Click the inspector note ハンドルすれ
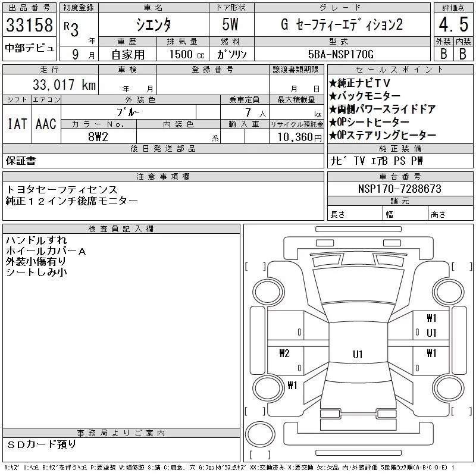Viewport: 476px width, 476px height. tap(36, 240)
